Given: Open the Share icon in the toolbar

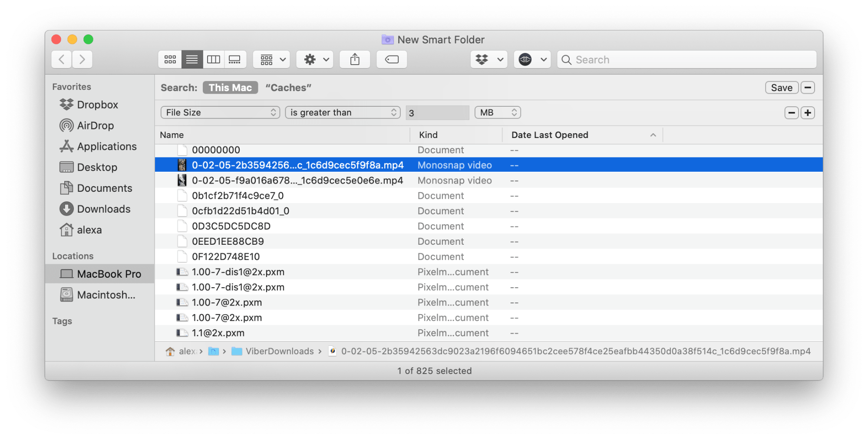Looking at the screenshot, I should click(355, 59).
